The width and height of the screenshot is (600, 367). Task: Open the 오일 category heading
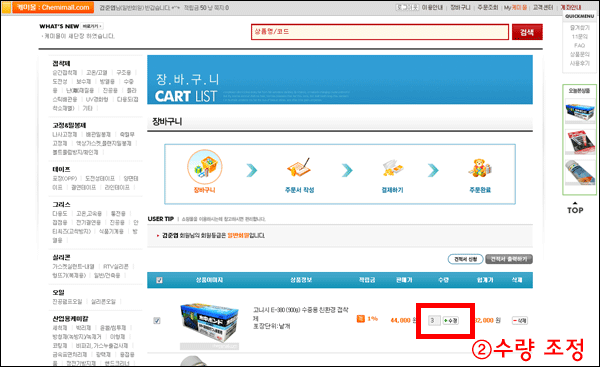58,292
